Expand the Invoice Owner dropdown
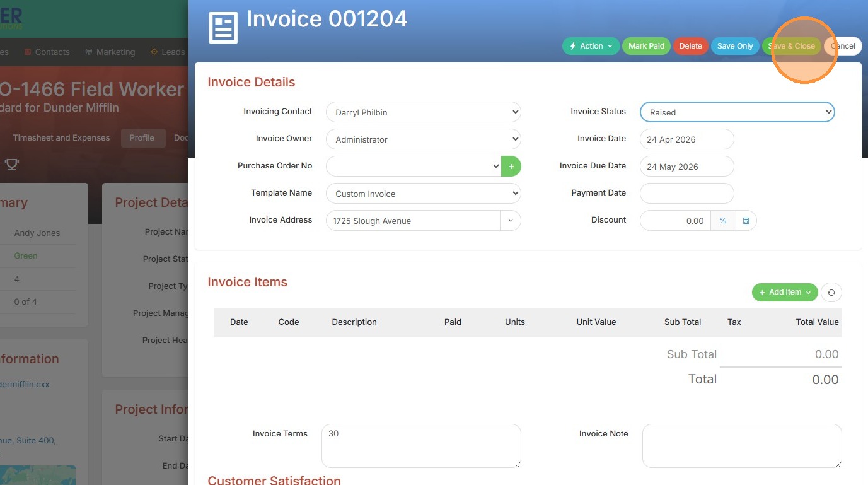Image resolution: width=868 pixels, height=485 pixels. tap(424, 139)
